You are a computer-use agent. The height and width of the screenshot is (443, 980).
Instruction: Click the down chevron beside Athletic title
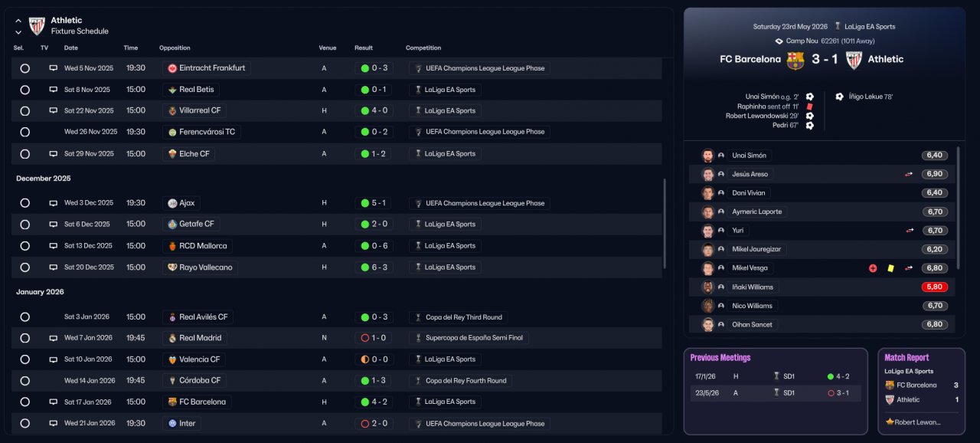click(x=18, y=32)
